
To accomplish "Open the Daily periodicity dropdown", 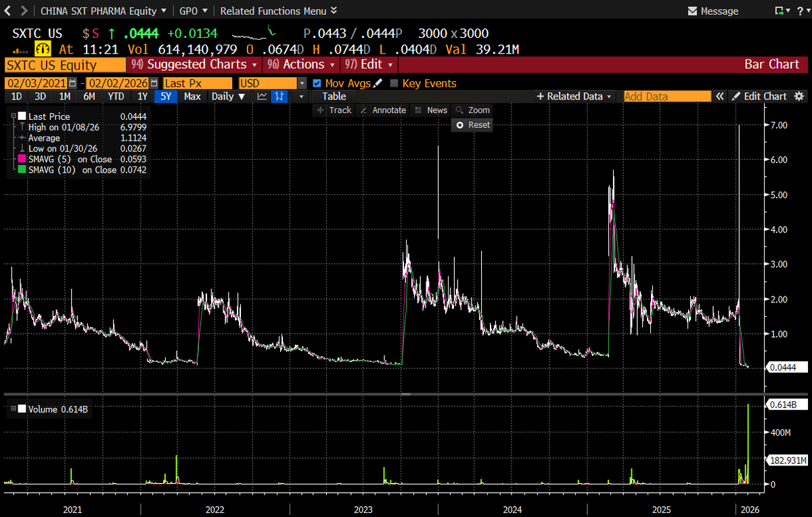I will [227, 96].
